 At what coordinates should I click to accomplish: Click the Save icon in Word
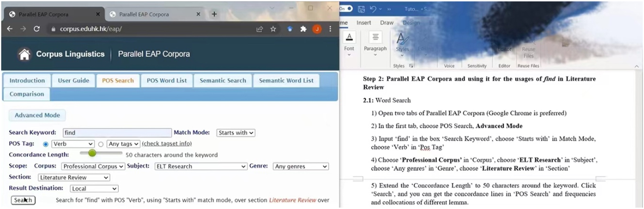point(361,9)
